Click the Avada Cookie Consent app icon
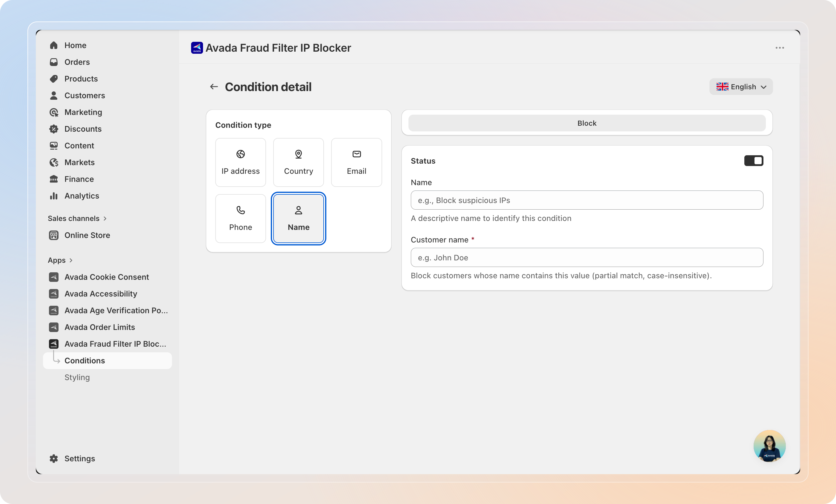Screen dimensions: 836x504 click(54, 277)
